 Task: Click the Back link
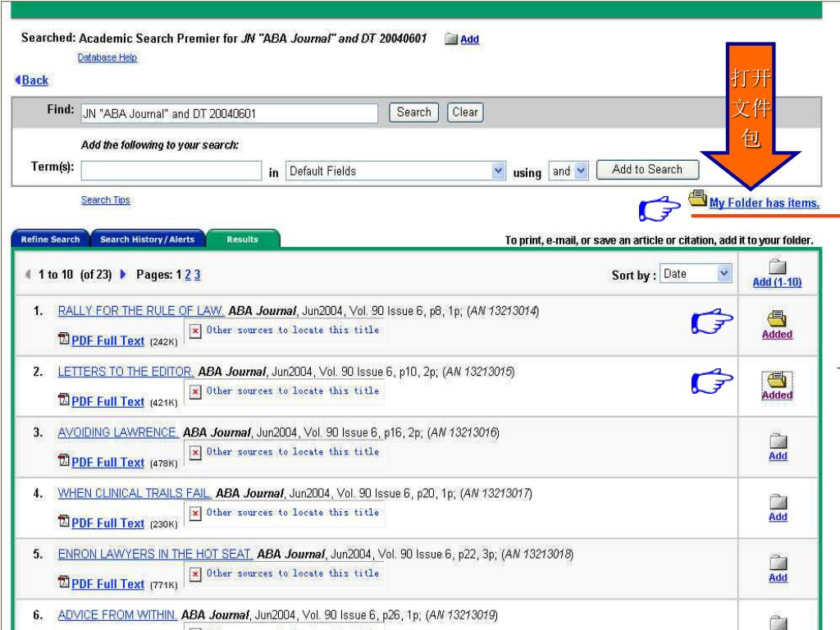coord(35,80)
